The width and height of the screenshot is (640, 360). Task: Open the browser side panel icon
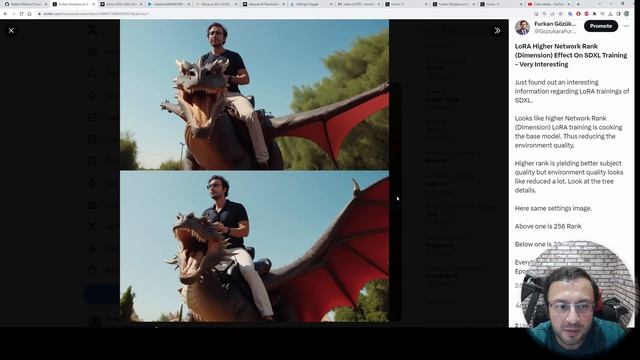pyautogui.click(x=618, y=14)
